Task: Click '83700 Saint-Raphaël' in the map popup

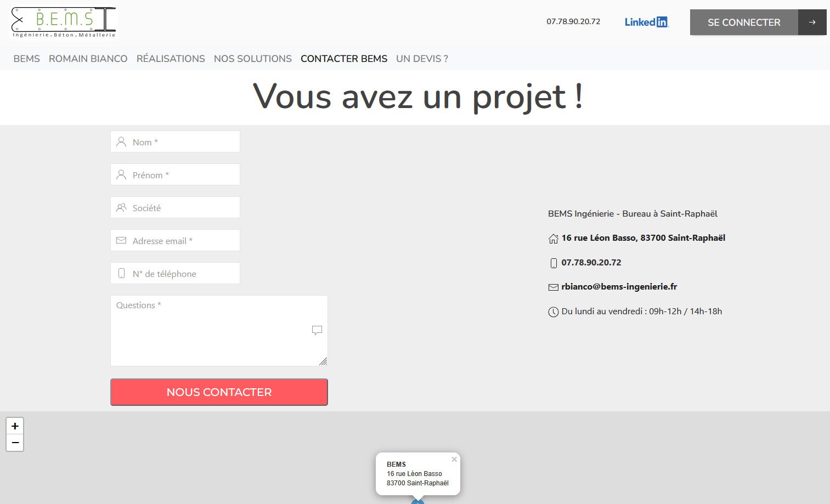Action: pos(417,483)
